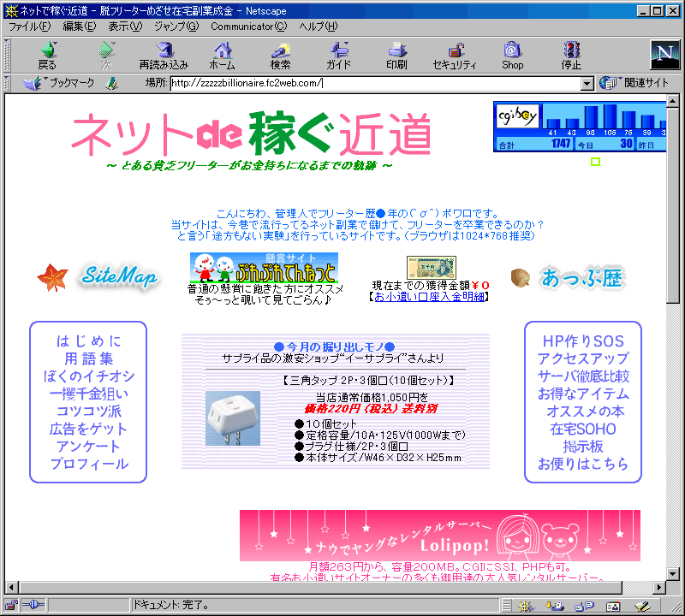
Task: Open the サーバ徹底比較 link
Action: [583, 376]
